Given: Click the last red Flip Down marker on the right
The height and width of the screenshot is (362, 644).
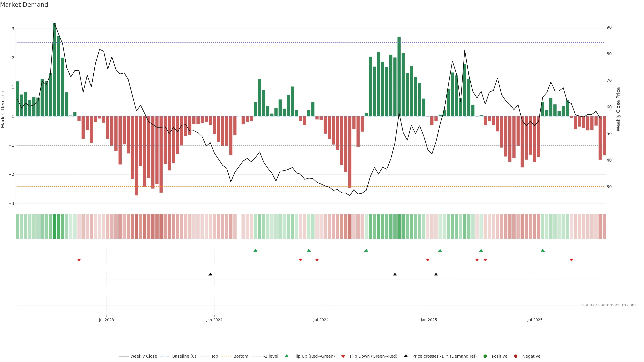Looking at the screenshot, I should pyautogui.click(x=571, y=260).
